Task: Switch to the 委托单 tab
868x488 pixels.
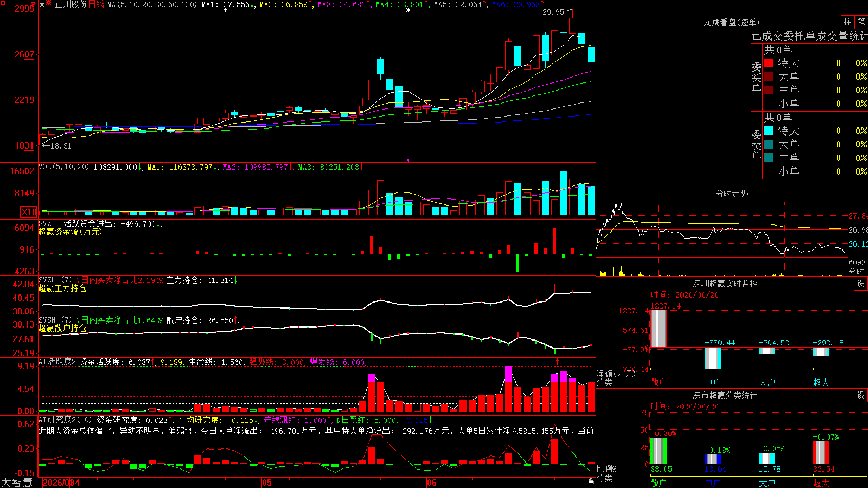Action: pos(799,36)
